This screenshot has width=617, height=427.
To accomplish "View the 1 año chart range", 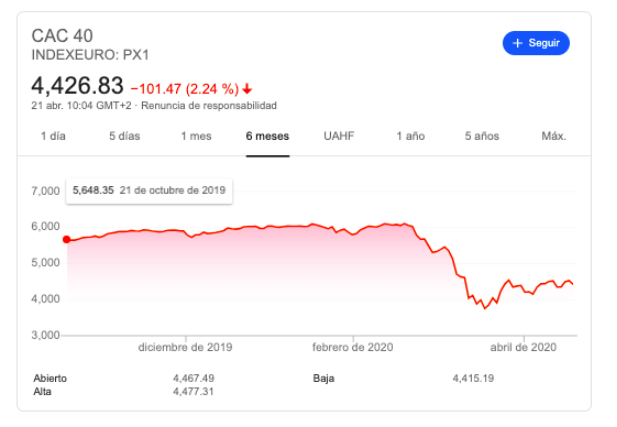I will [x=410, y=136].
